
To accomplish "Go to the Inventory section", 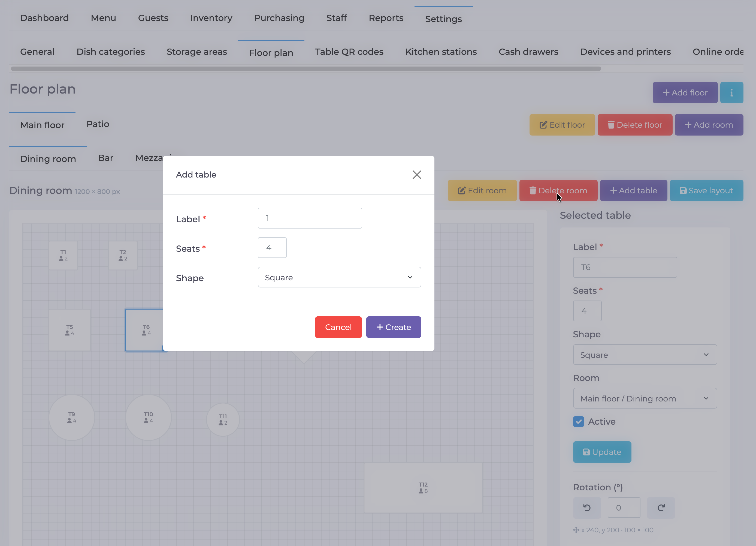I will pos(211,18).
